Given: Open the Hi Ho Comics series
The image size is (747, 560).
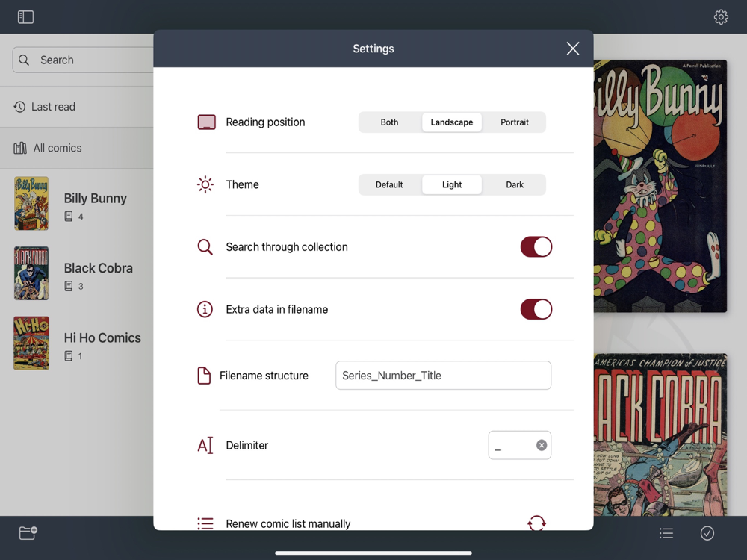Looking at the screenshot, I should [x=77, y=343].
